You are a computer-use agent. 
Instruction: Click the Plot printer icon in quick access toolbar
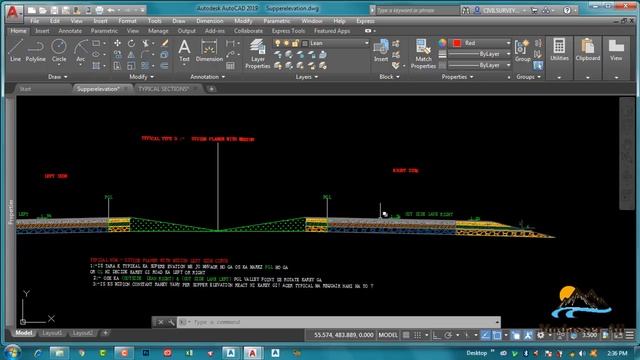click(x=99, y=10)
